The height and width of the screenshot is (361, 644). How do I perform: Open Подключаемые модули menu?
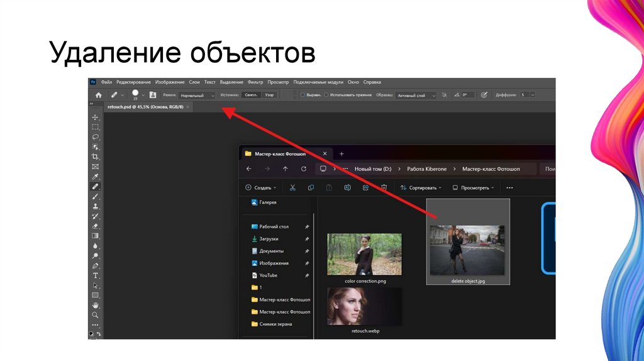(x=318, y=82)
